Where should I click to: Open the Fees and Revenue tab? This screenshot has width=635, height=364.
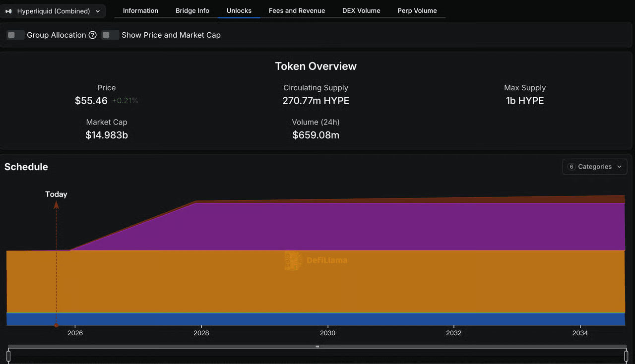pyautogui.click(x=297, y=10)
